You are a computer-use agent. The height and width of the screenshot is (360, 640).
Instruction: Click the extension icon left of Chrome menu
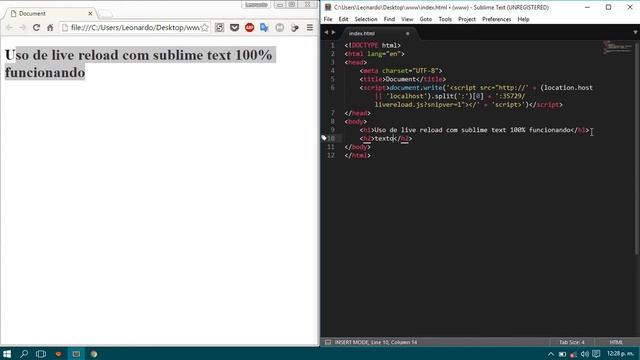[295, 28]
